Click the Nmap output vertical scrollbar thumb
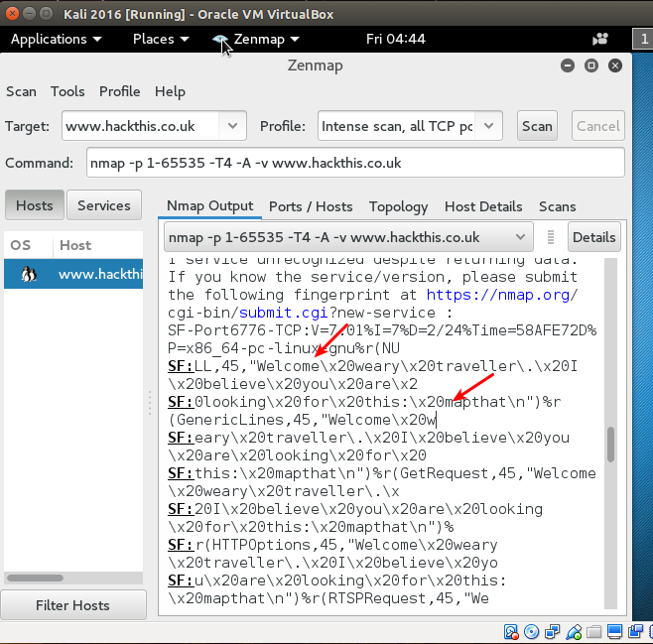The height and width of the screenshot is (644, 653). click(x=610, y=445)
